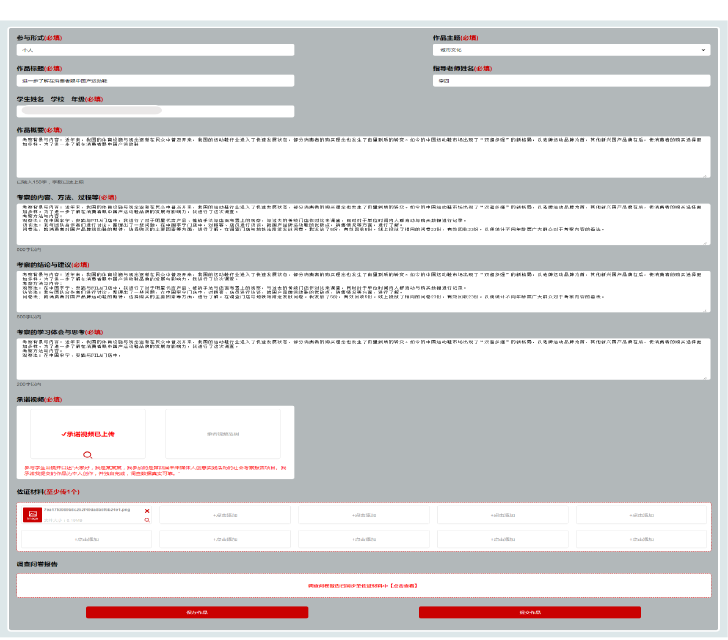Click second 点击添加 slot in first row

(363, 515)
